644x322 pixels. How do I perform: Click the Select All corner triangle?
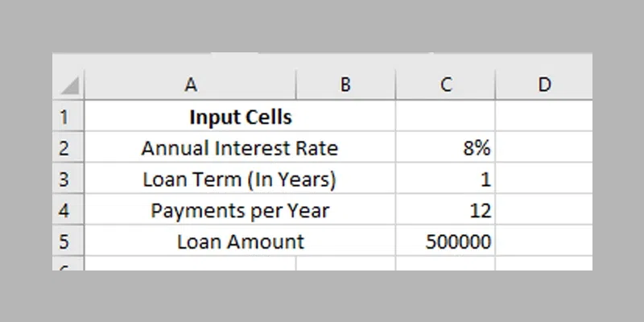point(70,85)
